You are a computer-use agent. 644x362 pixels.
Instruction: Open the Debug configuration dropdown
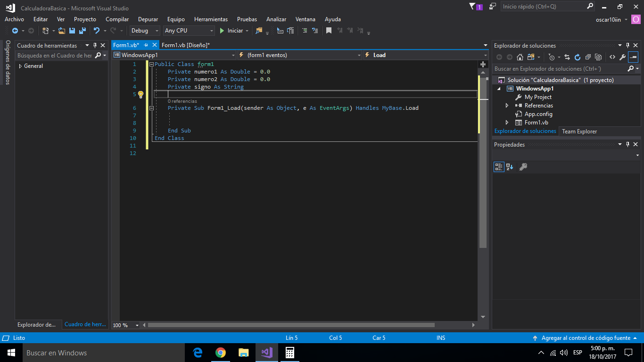pos(145,31)
